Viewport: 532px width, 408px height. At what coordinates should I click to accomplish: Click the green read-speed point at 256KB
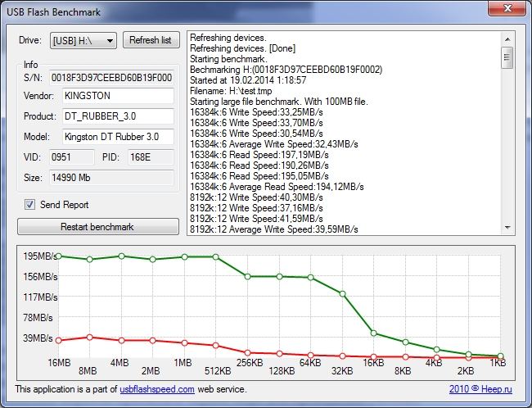[248, 277]
